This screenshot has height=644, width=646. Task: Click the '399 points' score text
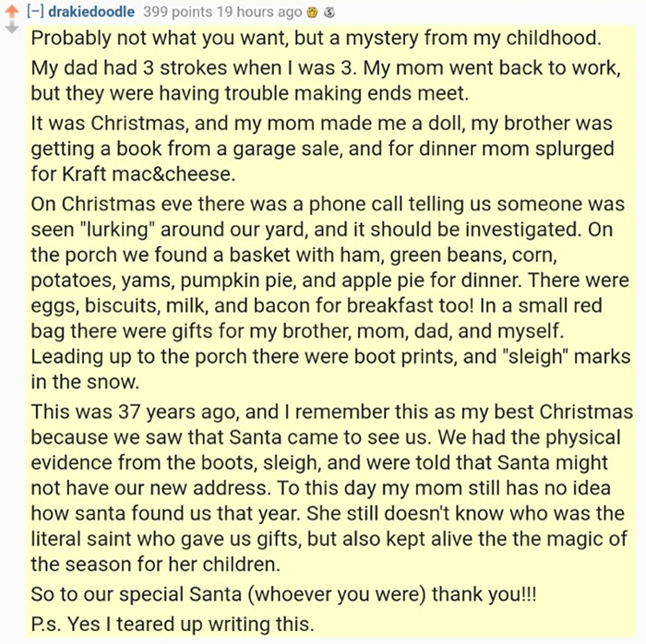click(178, 12)
